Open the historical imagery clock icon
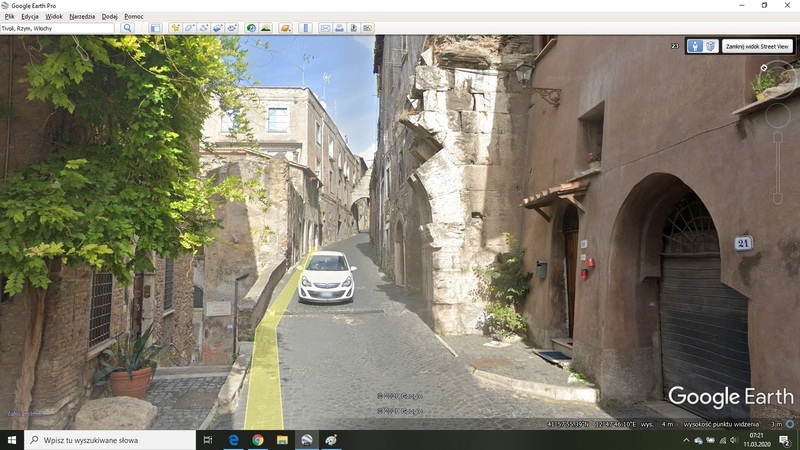The width and height of the screenshot is (800, 450). click(251, 28)
